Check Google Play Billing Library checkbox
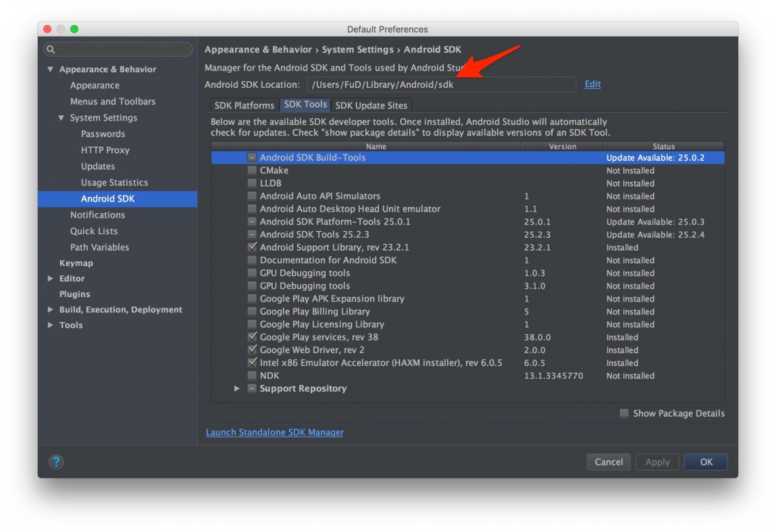 (x=252, y=311)
